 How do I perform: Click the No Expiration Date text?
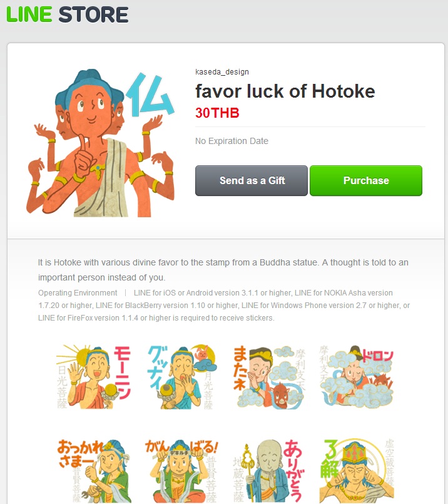(232, 141)
